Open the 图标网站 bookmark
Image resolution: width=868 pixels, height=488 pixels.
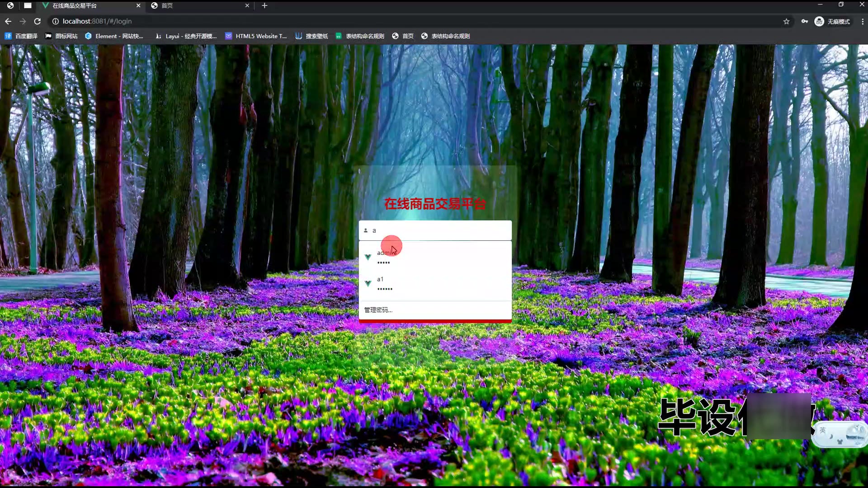(x=61, y=36)
